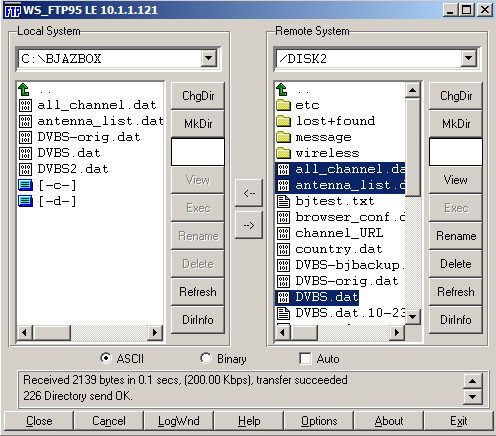
Task: Click file icon of local DVBS.dat
Action: click(25, 153)
